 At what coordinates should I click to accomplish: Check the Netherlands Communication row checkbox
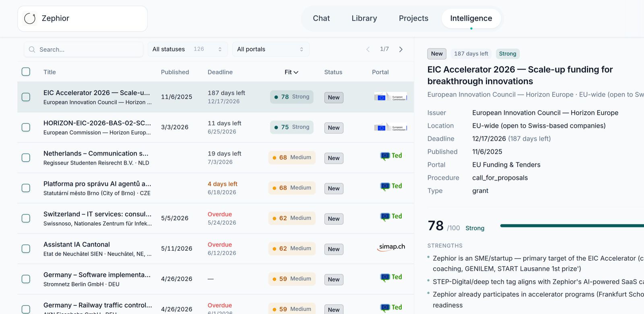click(26, 158)
